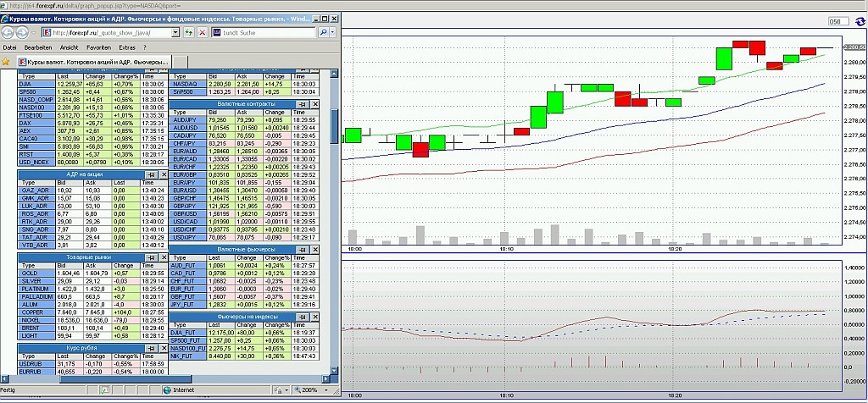The image size is (868, 403).
Task: Click the browser address URL field
Action: pos(111,33)
